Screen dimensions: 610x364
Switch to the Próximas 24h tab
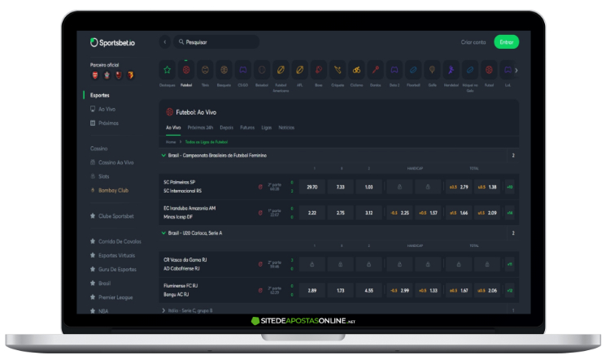[200, 128]
